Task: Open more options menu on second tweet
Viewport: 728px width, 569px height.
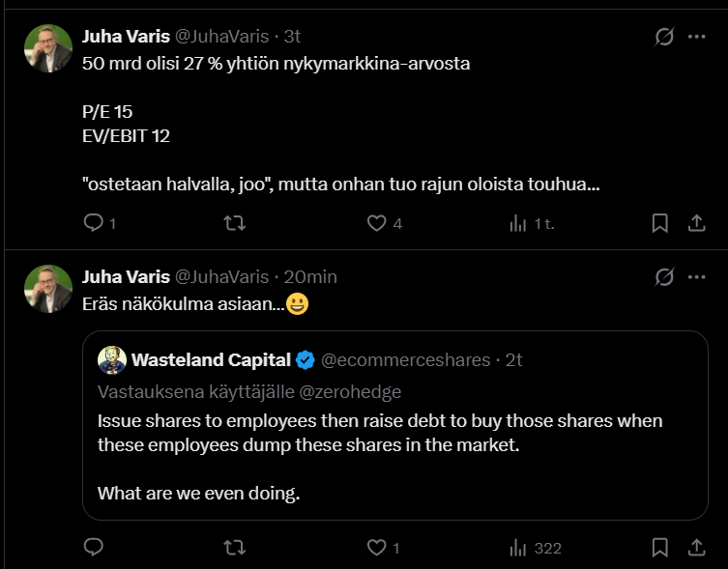Action: 696,277
